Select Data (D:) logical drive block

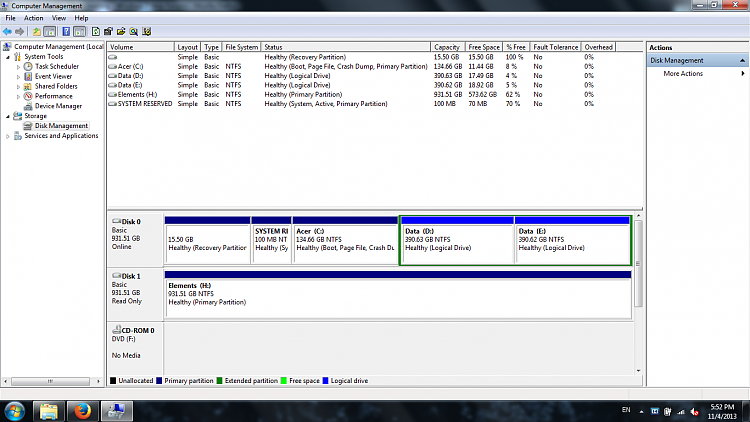[458, 240]
